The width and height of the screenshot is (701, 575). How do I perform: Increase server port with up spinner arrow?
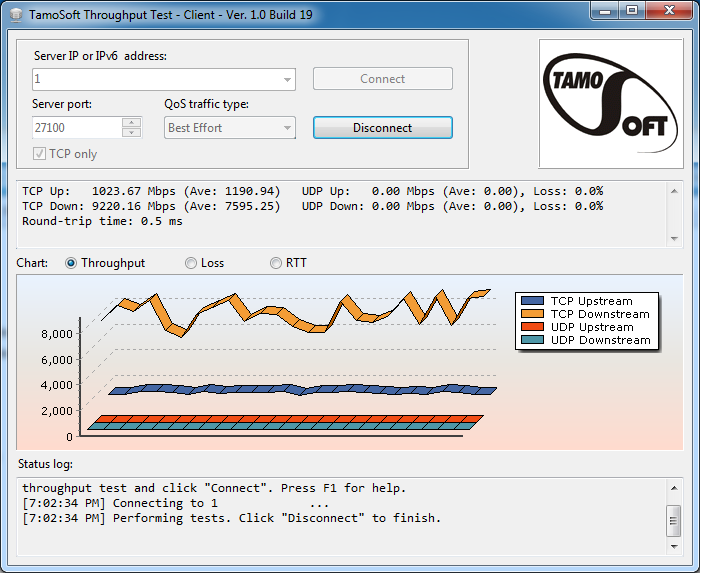coord(131,123)
